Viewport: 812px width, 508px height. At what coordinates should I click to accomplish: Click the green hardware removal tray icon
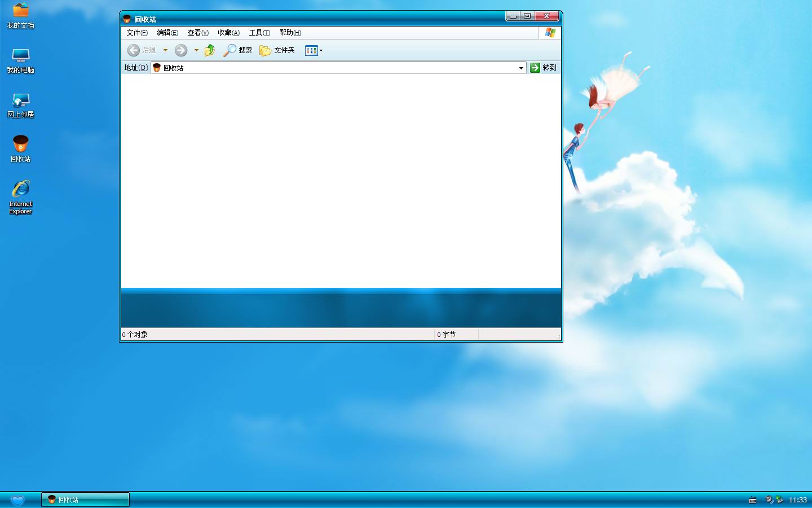(779, 500)
